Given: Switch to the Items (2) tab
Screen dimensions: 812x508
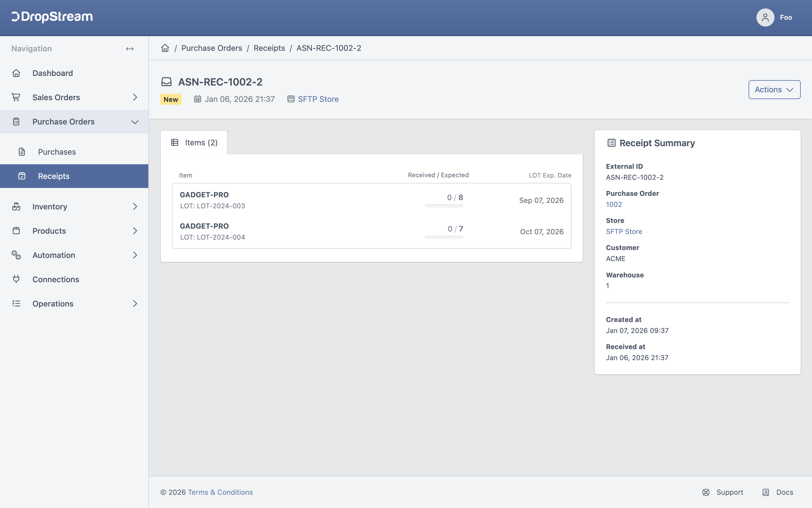Looking at the screenshot, I should (x=194, y=143).
